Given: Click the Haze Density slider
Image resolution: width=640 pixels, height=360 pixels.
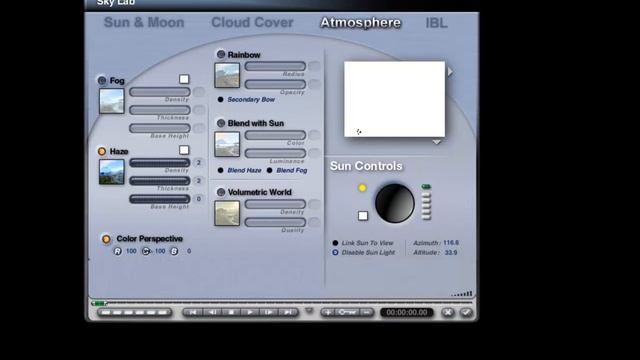Looking at the screenshot, I should point(160,162).
